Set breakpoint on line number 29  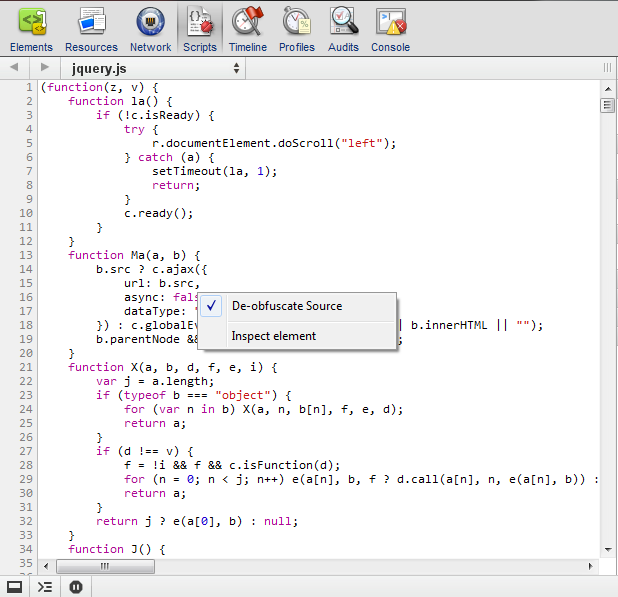pos(26,479)
